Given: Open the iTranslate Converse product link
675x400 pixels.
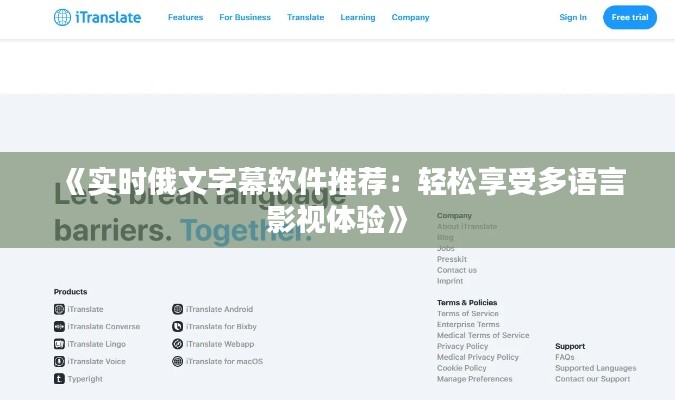Looking at the screenshot, I should 104,326.
